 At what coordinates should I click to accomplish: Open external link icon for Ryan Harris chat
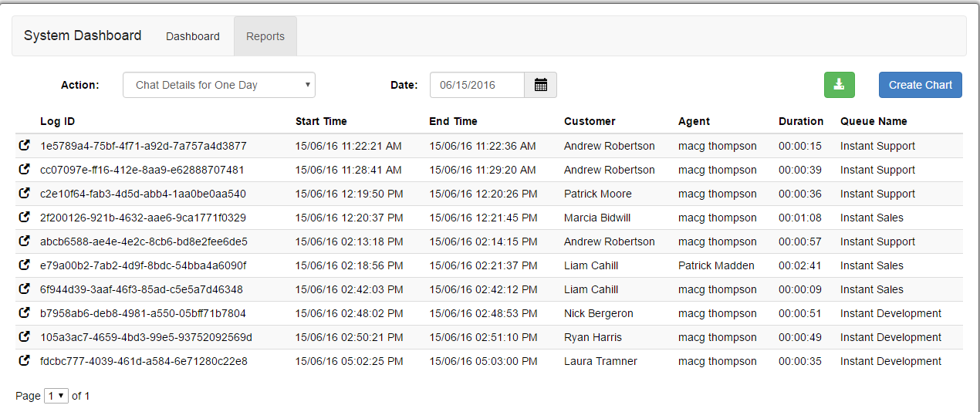coord(24,336)
